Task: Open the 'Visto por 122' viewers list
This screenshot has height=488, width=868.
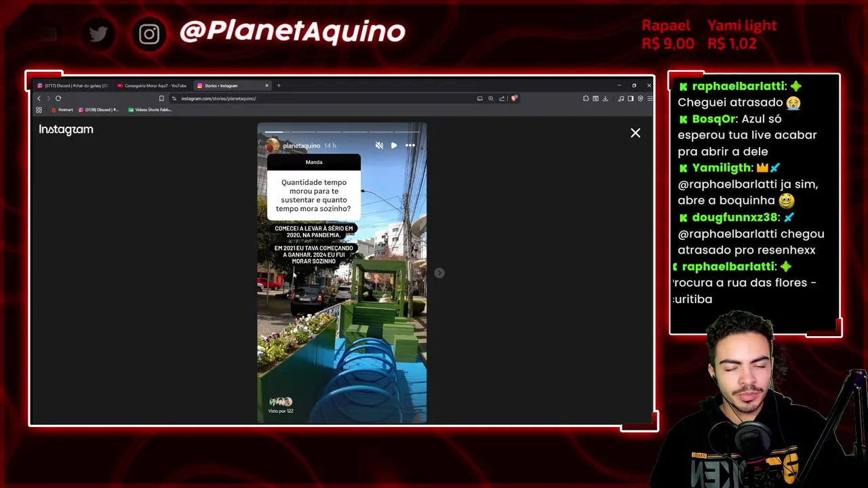Action: click(x=281, y=406)
